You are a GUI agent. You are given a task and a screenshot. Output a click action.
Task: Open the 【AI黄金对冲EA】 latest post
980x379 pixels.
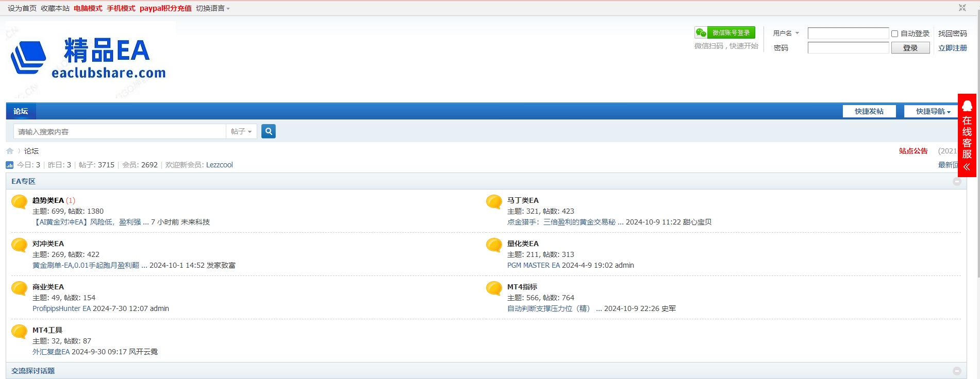[x=91, y=222]
